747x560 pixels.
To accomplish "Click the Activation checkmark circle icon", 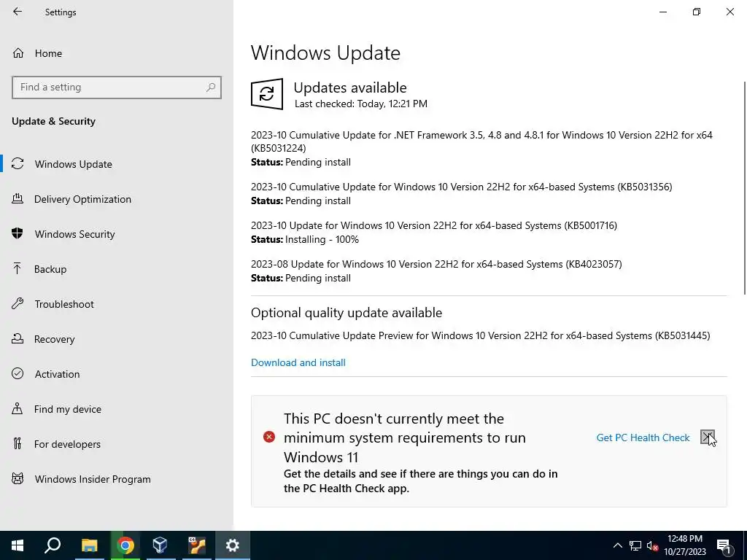I will (18, 373).
